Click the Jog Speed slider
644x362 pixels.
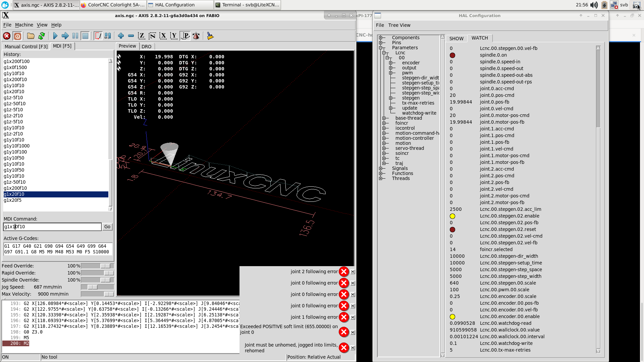tap(98, 287)
